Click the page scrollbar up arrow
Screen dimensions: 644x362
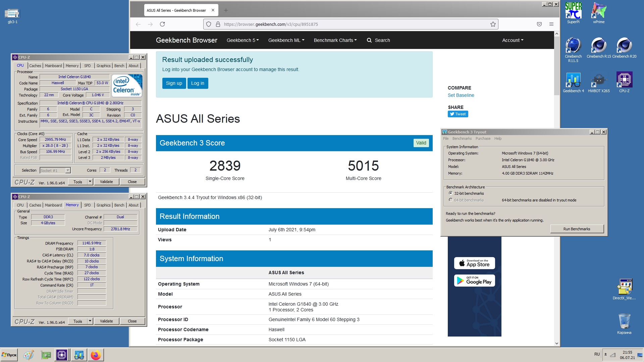pyautogui.click(x=557, y=34)
